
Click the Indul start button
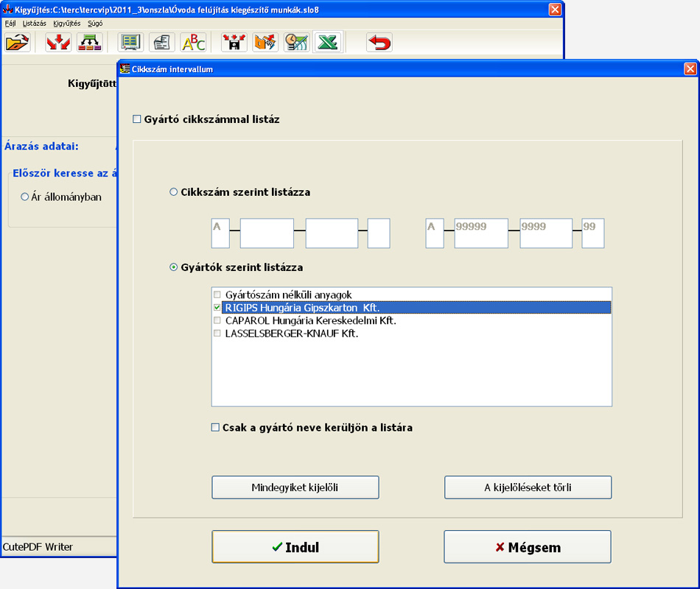coord(295,546)
